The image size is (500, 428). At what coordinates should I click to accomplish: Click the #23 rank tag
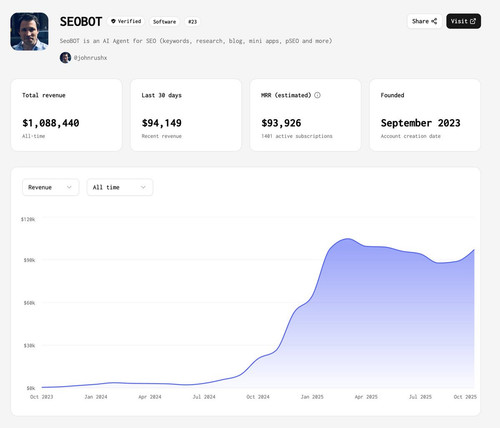[192, 22]
